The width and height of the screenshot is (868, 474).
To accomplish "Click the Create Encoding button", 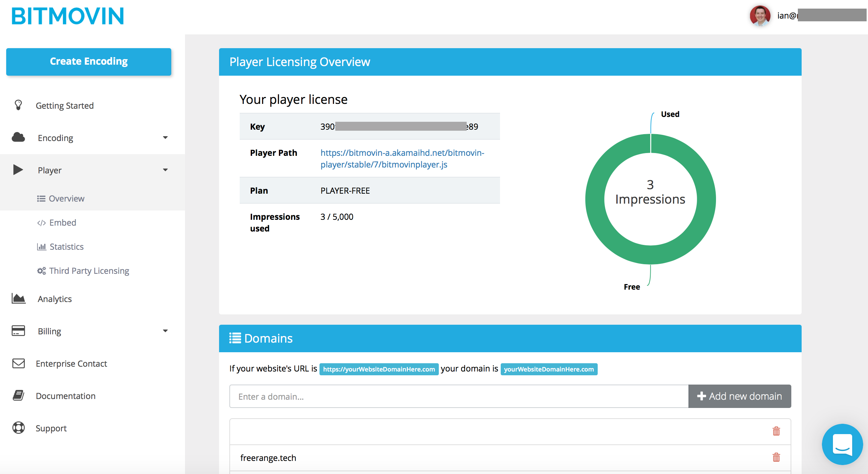I will point(88,61).
